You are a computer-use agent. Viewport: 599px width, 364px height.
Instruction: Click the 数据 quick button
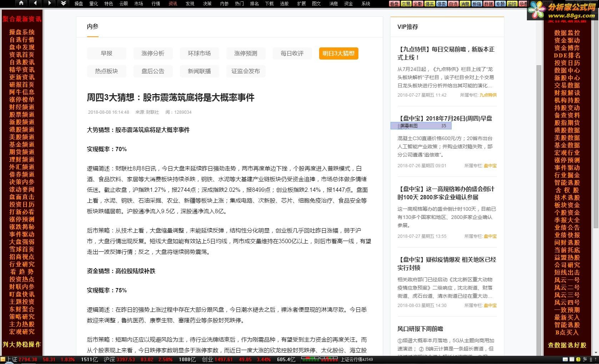pyautogui.click(x=488, y=4)
